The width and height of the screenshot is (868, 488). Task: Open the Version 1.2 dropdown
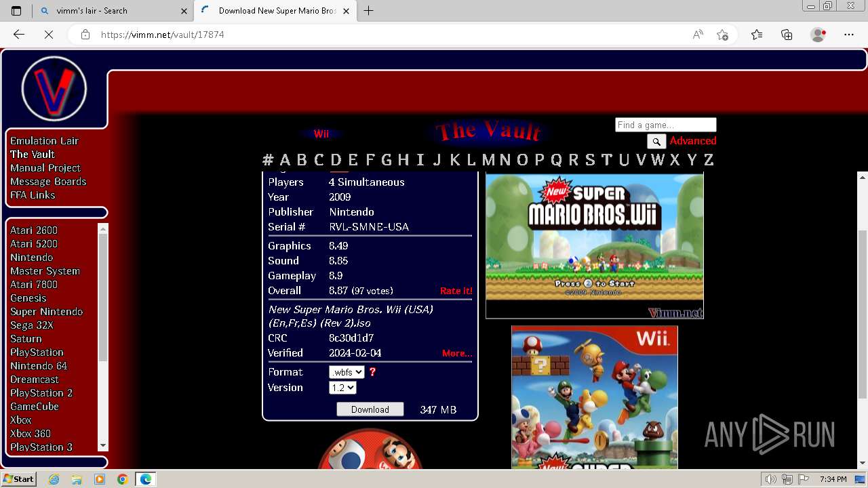click(x=342, y=388)
